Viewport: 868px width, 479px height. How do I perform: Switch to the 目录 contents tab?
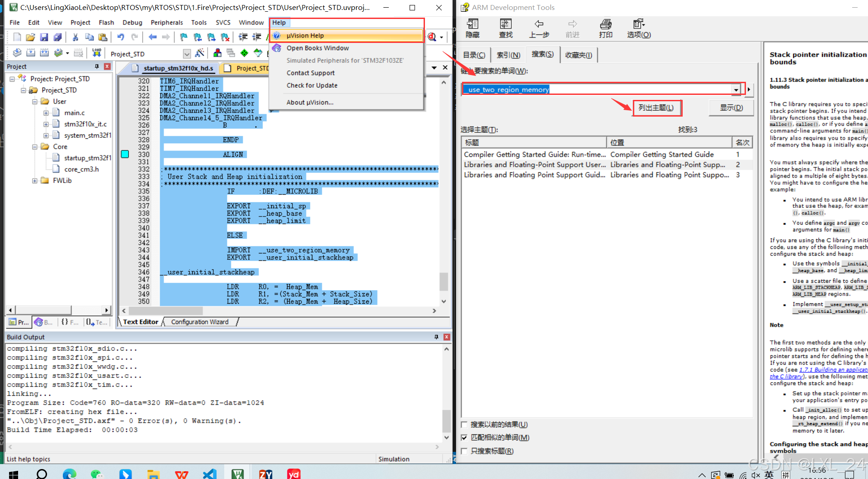click(474, 55)
